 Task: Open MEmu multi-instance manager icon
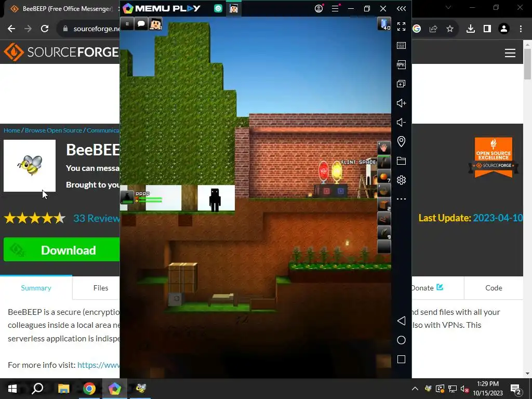click(402, 84)
